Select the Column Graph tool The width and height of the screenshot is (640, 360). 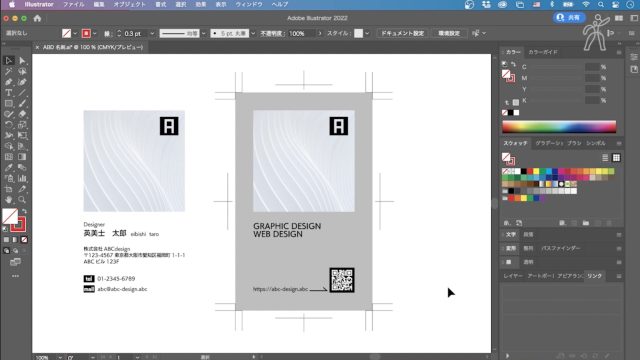click(x=22, y=178)
